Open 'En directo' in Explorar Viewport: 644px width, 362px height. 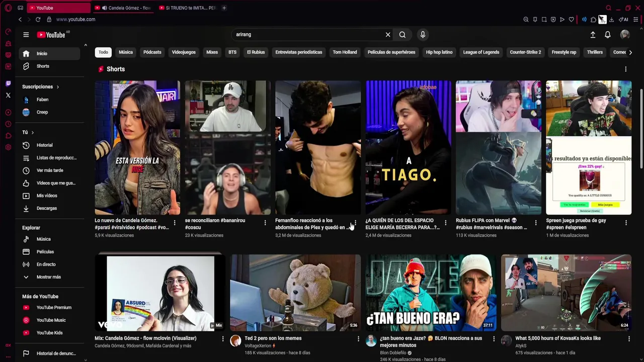click(x=50, y=264)
